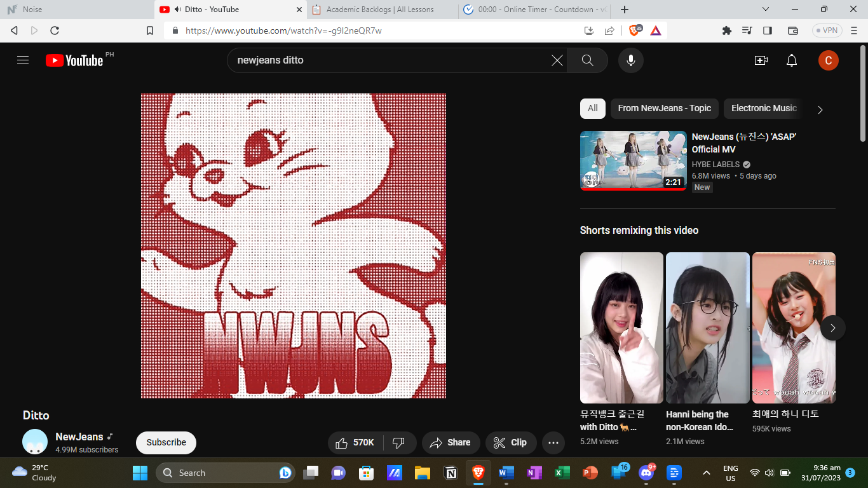Open a new browser tab
868x488 pixels.
pos(625,10)
